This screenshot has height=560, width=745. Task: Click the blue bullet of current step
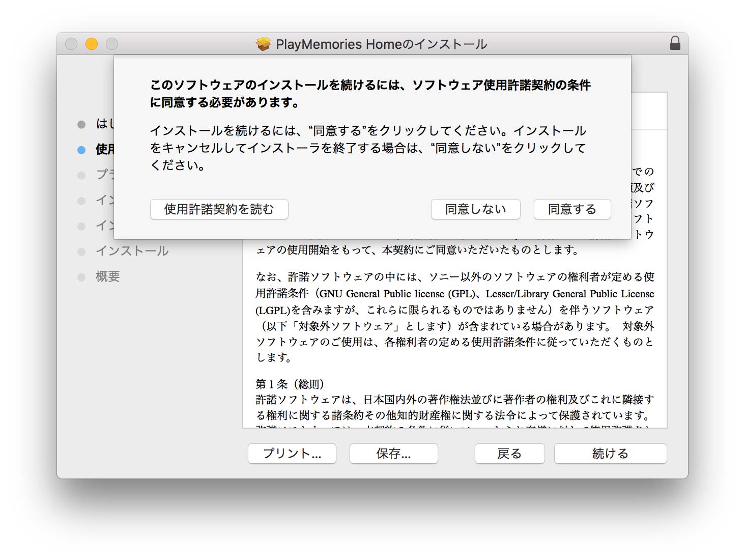(81, 150)
